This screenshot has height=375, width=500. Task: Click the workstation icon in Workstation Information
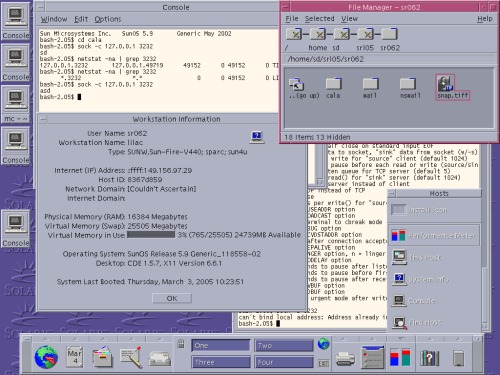tap(257, 137)
